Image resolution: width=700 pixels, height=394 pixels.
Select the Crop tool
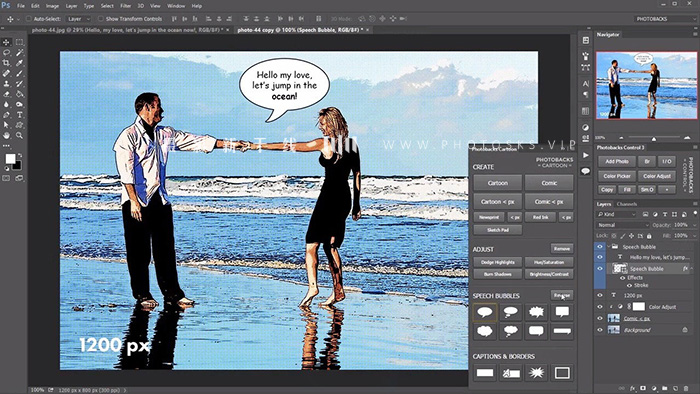(6, 63)
